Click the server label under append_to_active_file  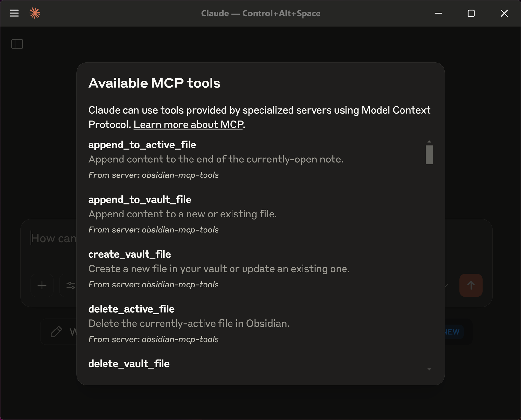coord(153,175)
